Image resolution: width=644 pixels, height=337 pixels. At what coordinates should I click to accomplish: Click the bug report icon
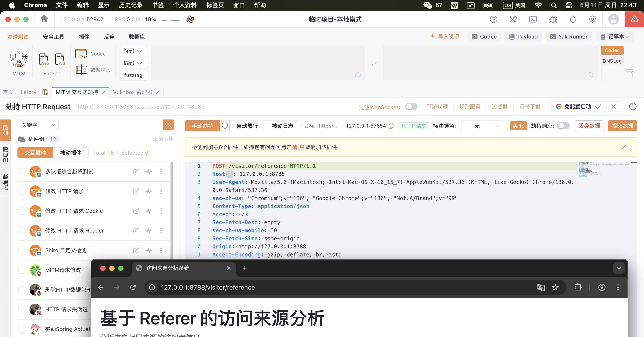coord(553,19)
